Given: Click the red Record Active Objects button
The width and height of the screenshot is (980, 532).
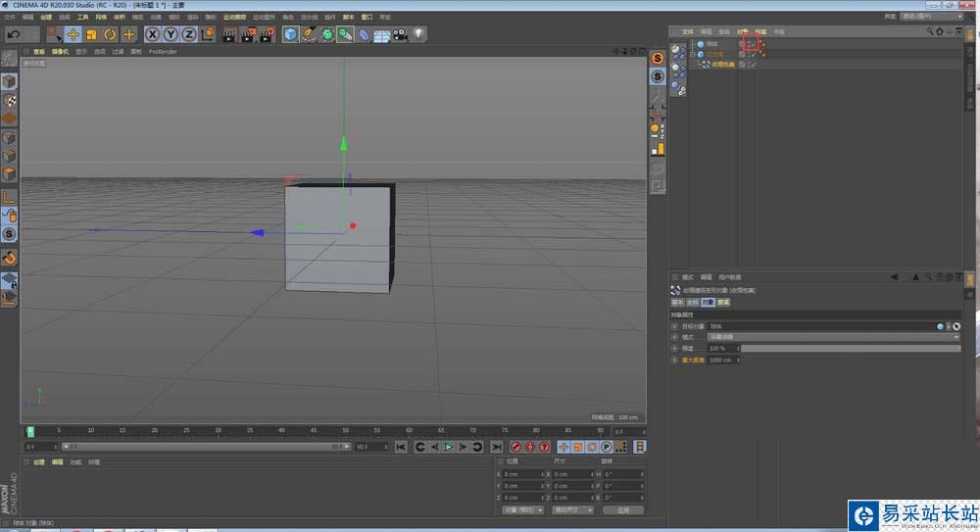Looking at the screenshot, I should tap(515, 447).
